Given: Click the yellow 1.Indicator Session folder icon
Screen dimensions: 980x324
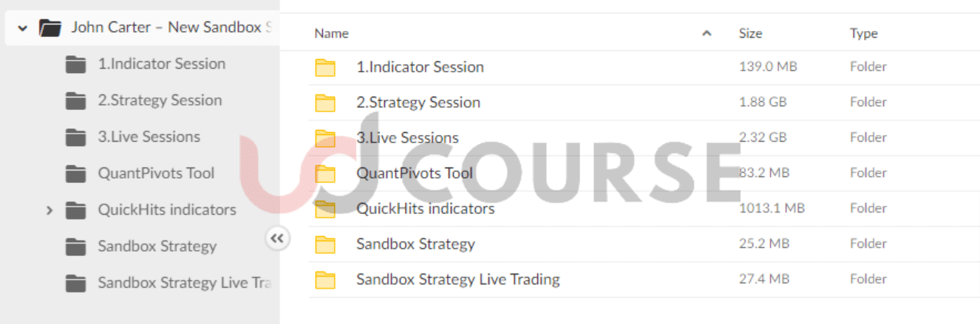Looking at the screenshot, I should [x=325, y=67].
